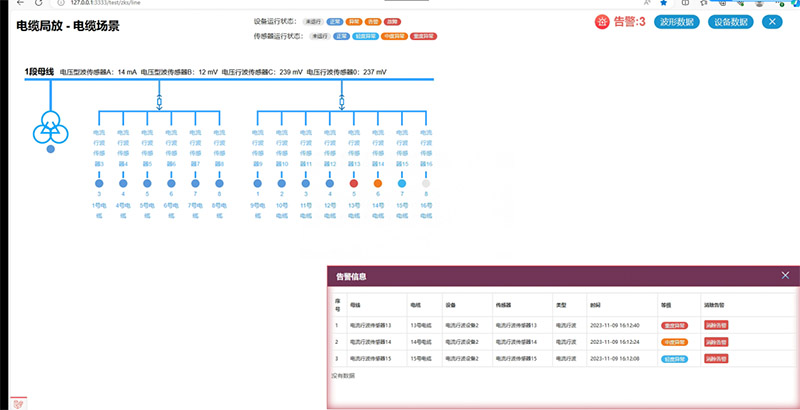Click 轻度异常 level badge in alarm row 3
This screenshot has width=800, height=410.
pos(674,359)
